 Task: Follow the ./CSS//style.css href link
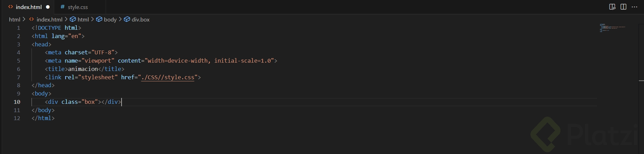point(168,77)
